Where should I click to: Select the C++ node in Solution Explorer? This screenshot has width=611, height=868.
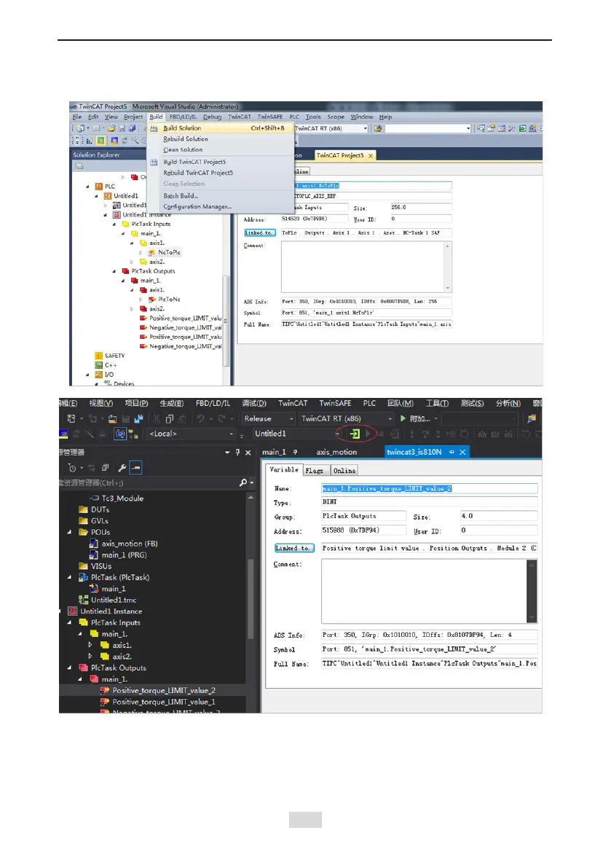(x=111, y=365)
